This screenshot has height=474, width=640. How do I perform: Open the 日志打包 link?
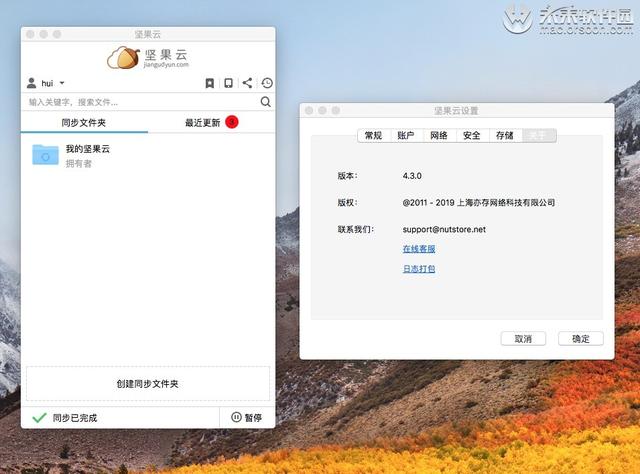[419, 269]
